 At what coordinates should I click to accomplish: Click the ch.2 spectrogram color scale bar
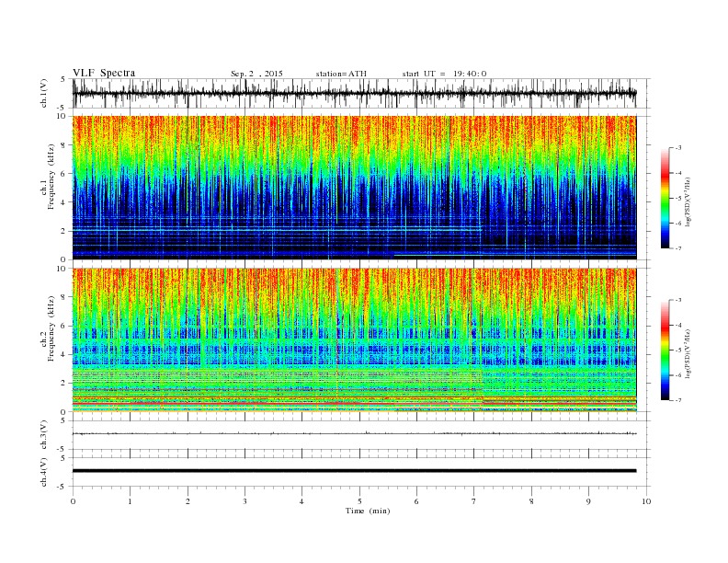665,350
